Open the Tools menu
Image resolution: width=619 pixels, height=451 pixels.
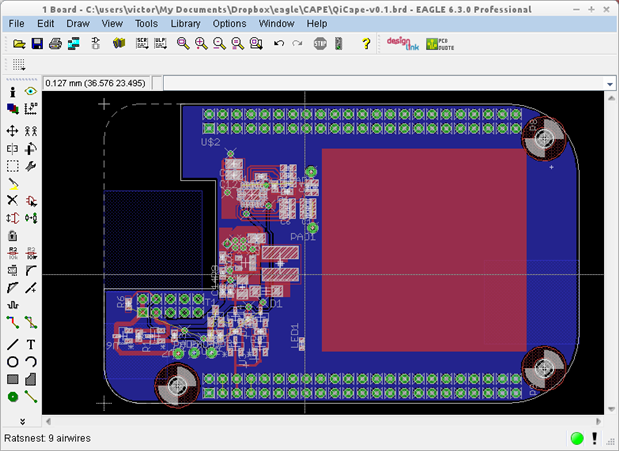point(146,24)
